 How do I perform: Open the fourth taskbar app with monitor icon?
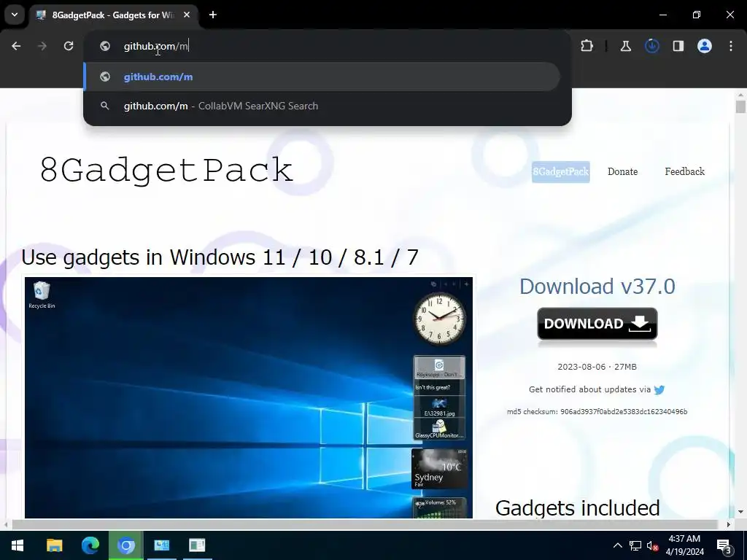coord(161,545)
